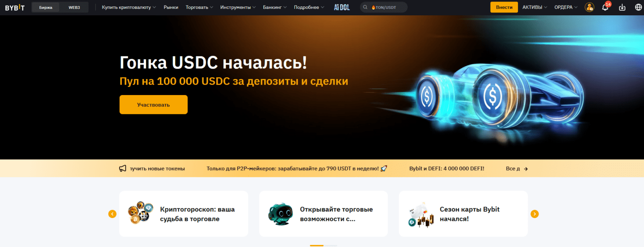Switch to the WEB3 mode
644x247 pixels.
point(74,7)
